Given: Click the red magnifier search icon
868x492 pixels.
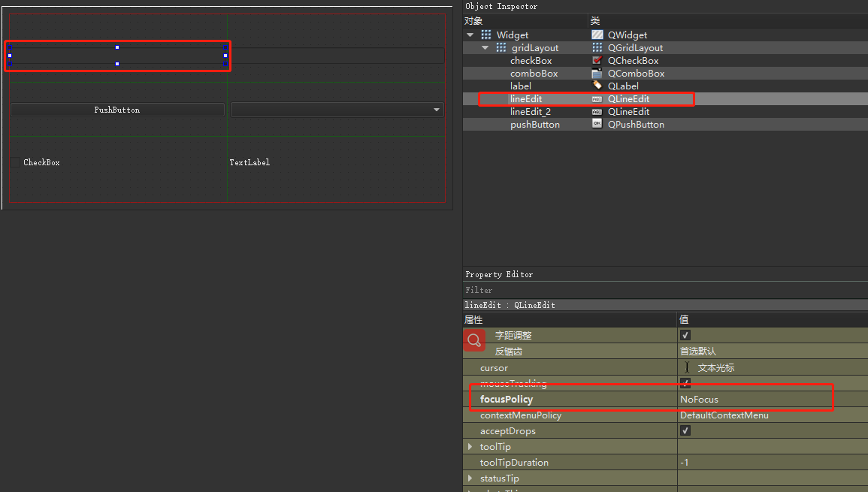Looking at the screenshot, I should click(474, 340).
